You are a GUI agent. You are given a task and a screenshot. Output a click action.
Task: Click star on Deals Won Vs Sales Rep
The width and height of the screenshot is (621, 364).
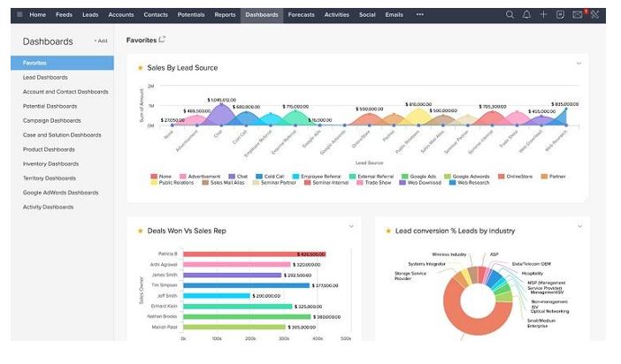tap(140, 231)
